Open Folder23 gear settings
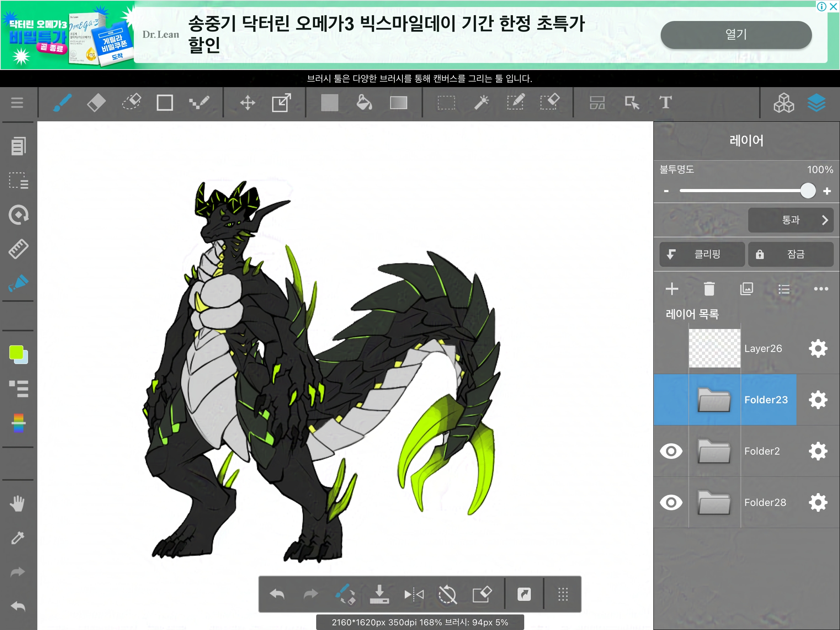Screen dimensions: 840x630 click(818, 400)
